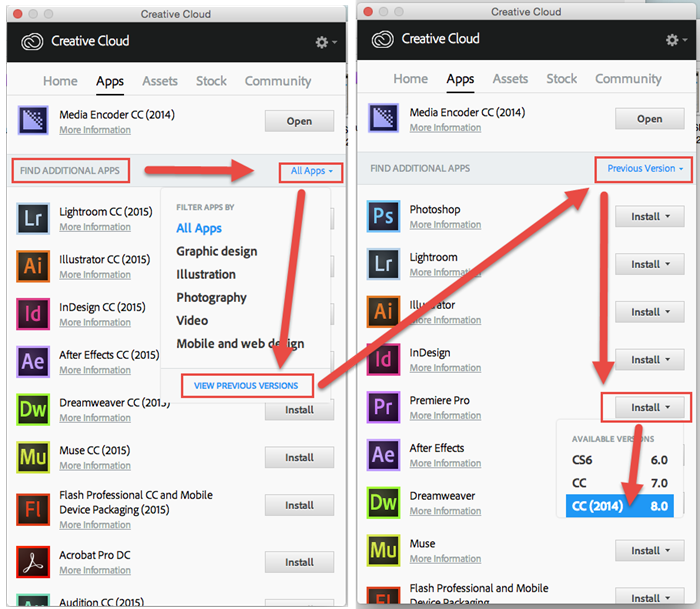Click Photoshop Ps icon

(x=383, y=216)
